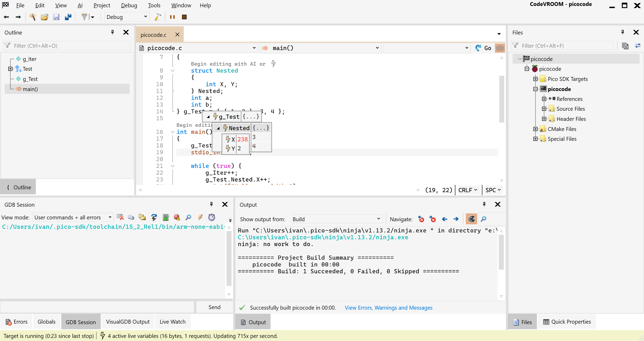Navigate backward with the left arrow toolbar button
644x341 pixels.
click(6, 17)
